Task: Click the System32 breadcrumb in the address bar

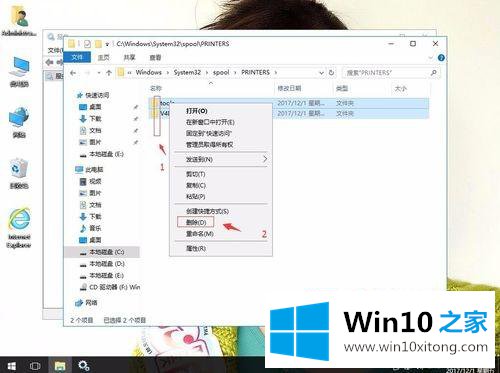Action: [x=187, y=72]
